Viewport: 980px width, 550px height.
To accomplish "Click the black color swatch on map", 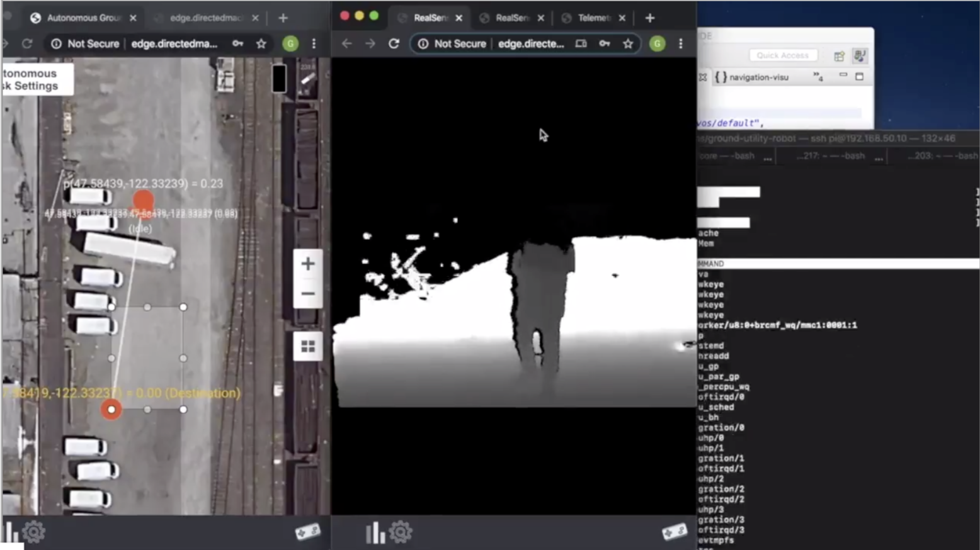I will point(279,79).
